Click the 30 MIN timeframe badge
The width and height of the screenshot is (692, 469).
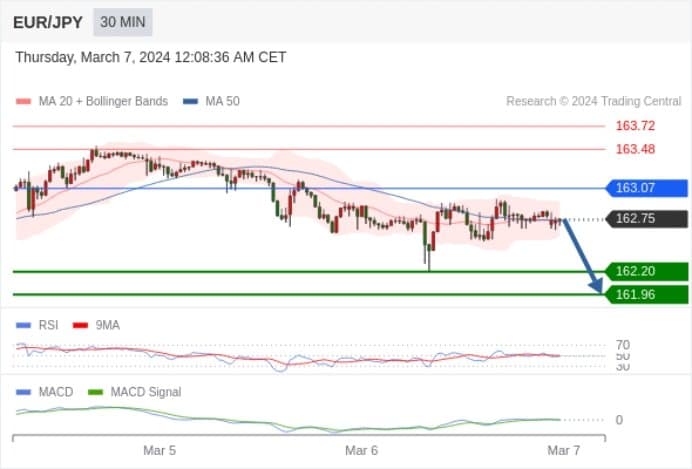[x=123, y=22]
